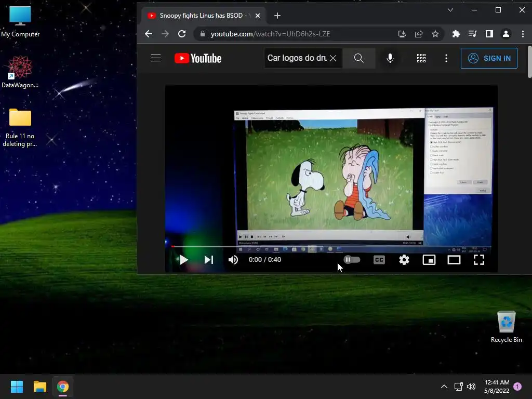532x399 pixels.
Task: Open network tray icon
Action: coord(458,387)
